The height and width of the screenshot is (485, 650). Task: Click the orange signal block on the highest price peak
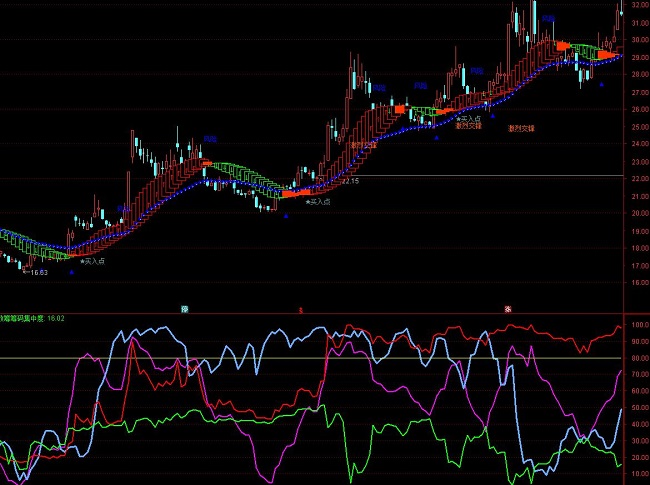click(x=563, y=46)
